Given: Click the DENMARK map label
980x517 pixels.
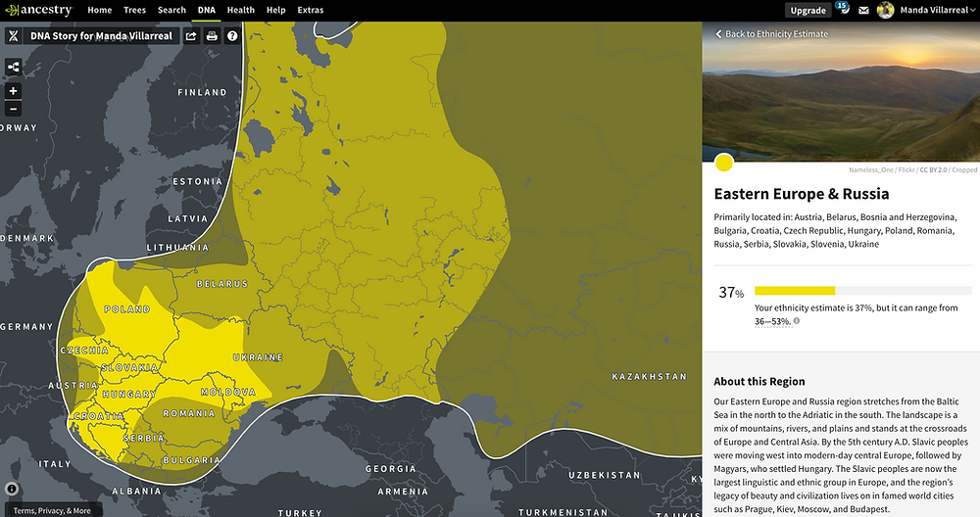Looking at the screenshot, I should coord(27,238).
